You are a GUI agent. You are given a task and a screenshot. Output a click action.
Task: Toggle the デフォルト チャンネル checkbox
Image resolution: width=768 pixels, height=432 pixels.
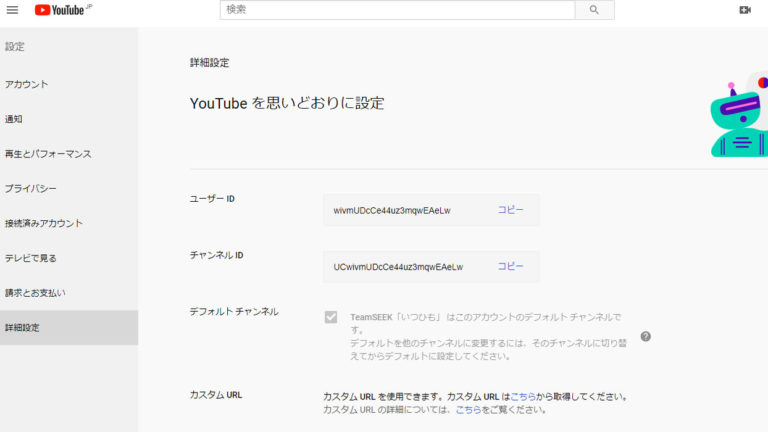click(331, 317)
